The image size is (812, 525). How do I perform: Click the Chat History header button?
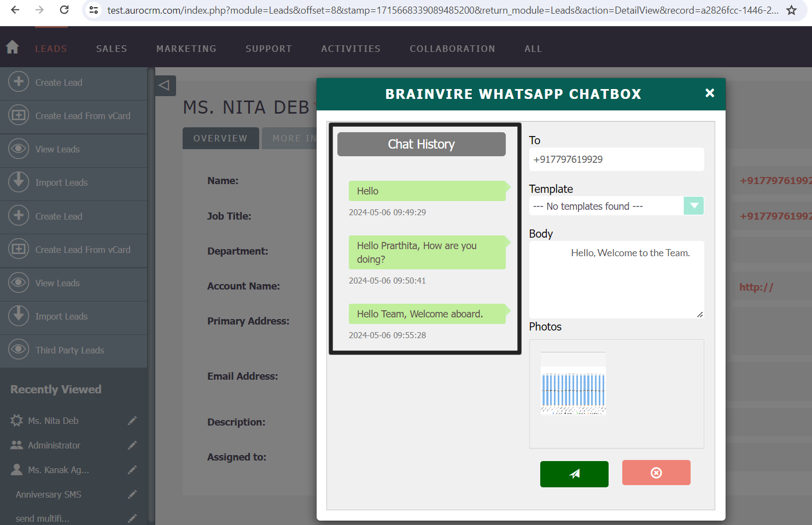point(422,144)
